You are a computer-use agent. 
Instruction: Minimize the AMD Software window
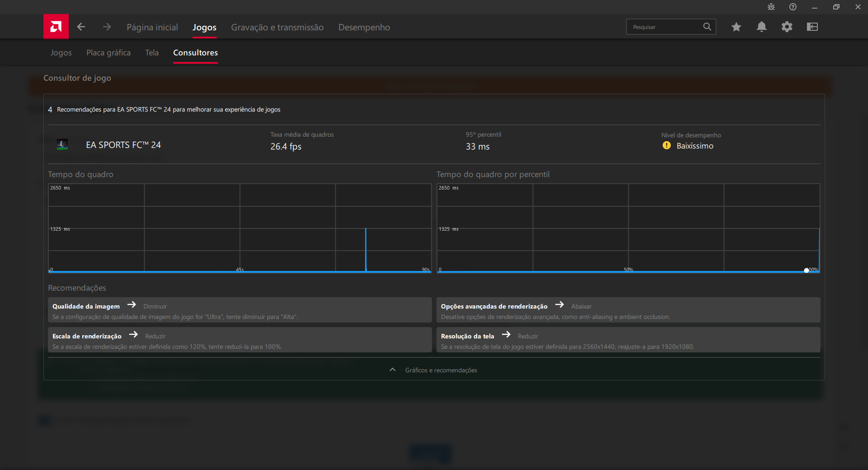pos(814,7)
